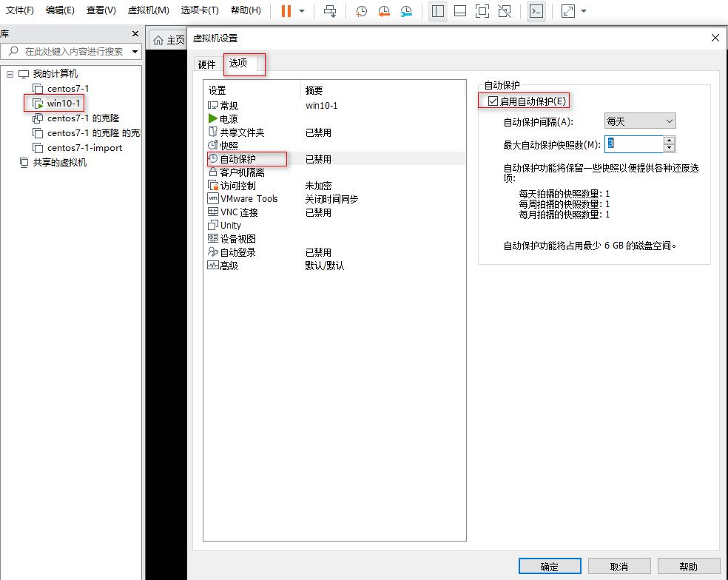Send Ctrl+Alt+Del to the guest
The height and width of the screenshot is (580, 728).
(x=331, y=10)
